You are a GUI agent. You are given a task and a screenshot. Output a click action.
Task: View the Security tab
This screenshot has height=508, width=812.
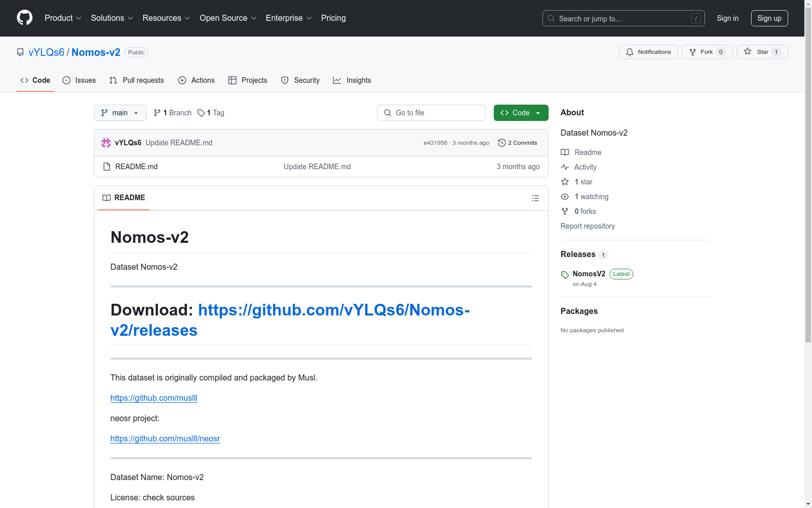[x=300, y=80]
